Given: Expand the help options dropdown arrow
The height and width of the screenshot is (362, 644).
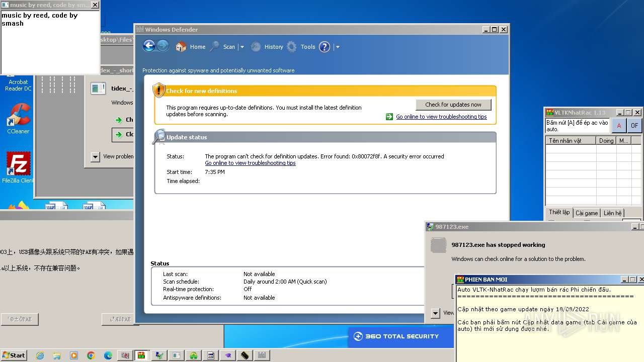Looking at the screenshot, I should (338, 47).
